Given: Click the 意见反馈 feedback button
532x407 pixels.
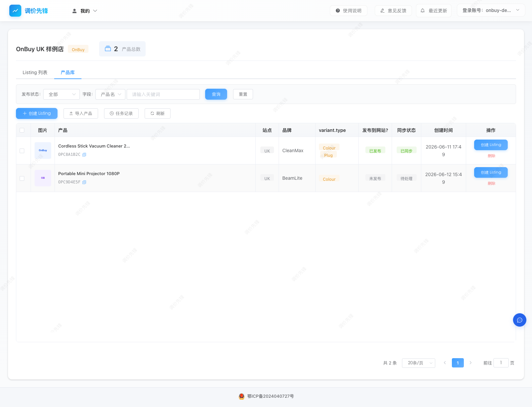Looking at the screenshot, I should (393, 11).
